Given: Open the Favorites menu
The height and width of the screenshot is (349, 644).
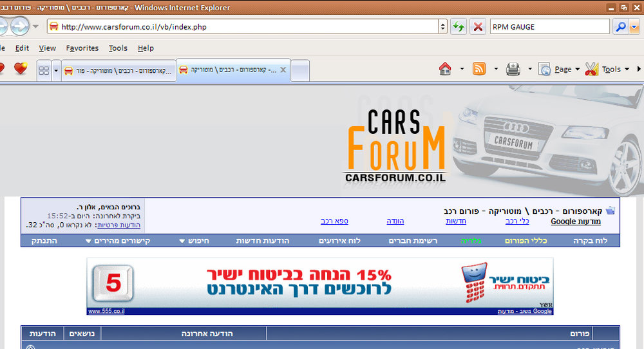Looking at the screenshot, I should click(x=82, y=48).
